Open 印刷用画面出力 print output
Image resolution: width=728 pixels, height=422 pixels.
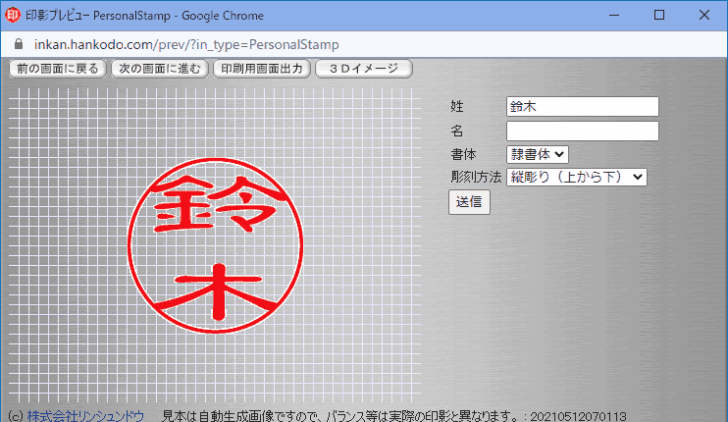pos(260,69)
